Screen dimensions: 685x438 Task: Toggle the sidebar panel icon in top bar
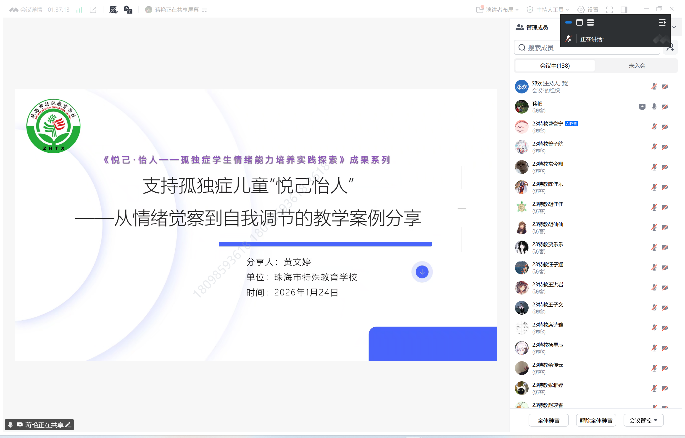624,9
